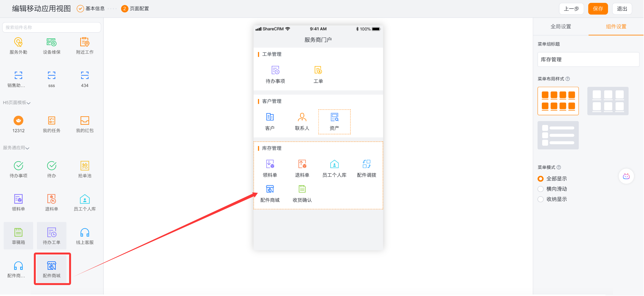Select the 线上客服 headset icon

pyautogui.click(x=85, y=233)
